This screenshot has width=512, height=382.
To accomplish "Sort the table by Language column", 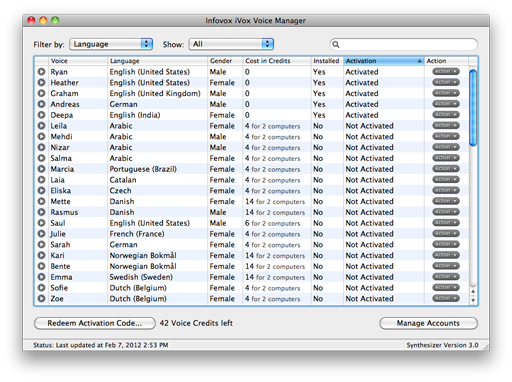I will click(x=157, y=61).
